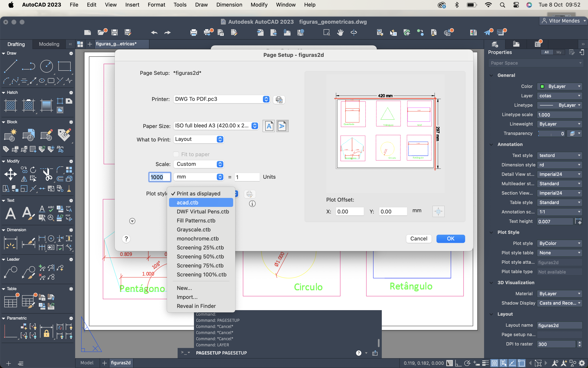Select the Pan hand tool in toolbar
The width and height of the screenshot is (588, 368).
pos(340,32)
